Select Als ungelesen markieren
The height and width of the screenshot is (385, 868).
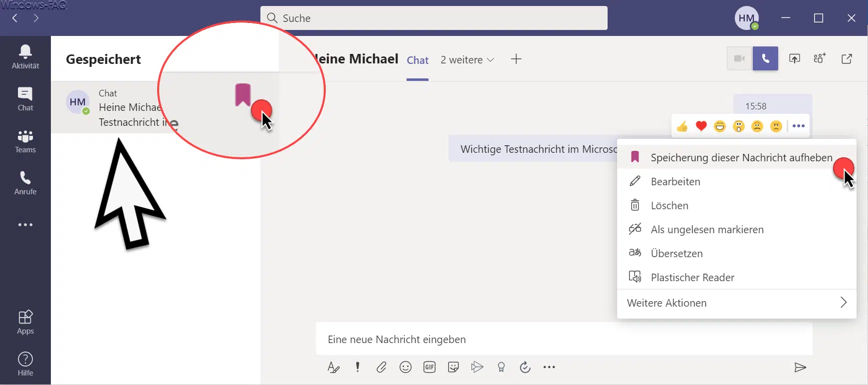707,230
